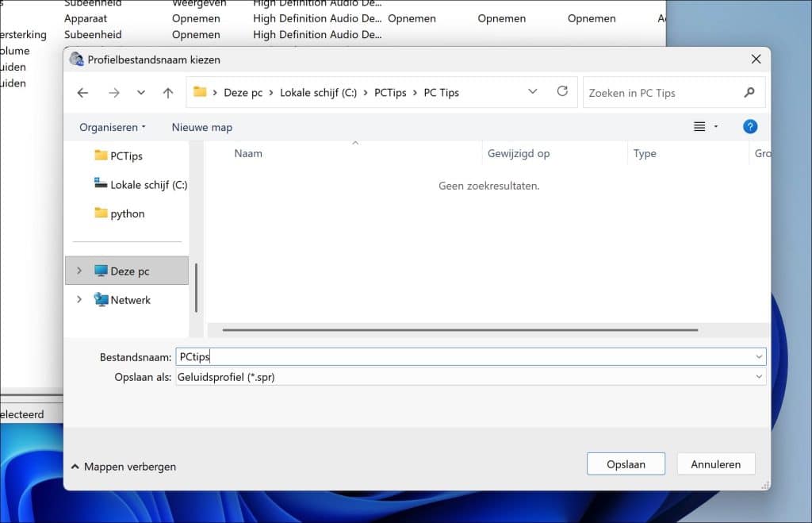Select the PCTips folder in the sidebar
Image resolution: width=812 pixels, height=523 pixels.
coord(126,156)
